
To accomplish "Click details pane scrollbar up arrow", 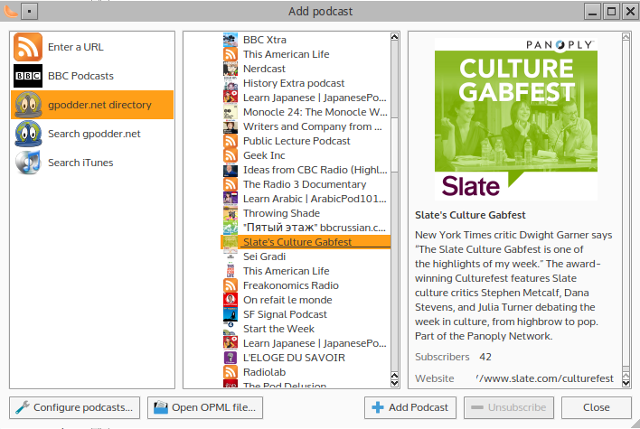I will 626,37.
